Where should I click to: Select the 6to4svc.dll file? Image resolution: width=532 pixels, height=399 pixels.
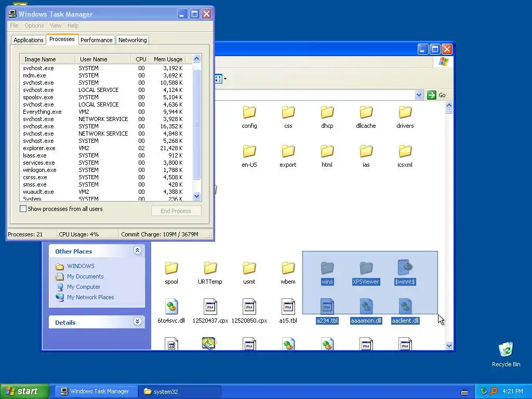(x=171, y=312)
